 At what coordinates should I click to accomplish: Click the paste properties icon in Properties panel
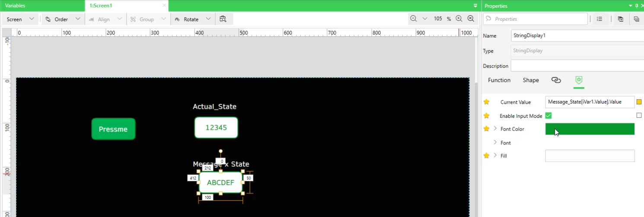(637, 19)
